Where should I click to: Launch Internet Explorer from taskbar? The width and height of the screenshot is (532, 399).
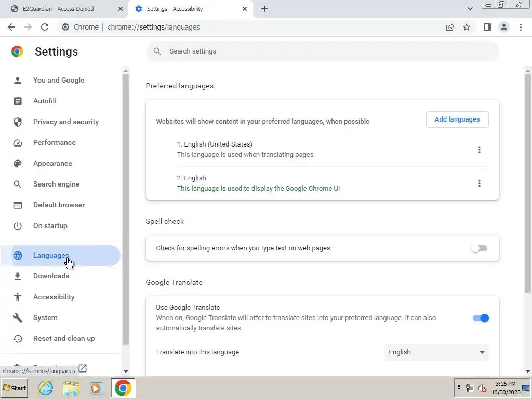46,388
